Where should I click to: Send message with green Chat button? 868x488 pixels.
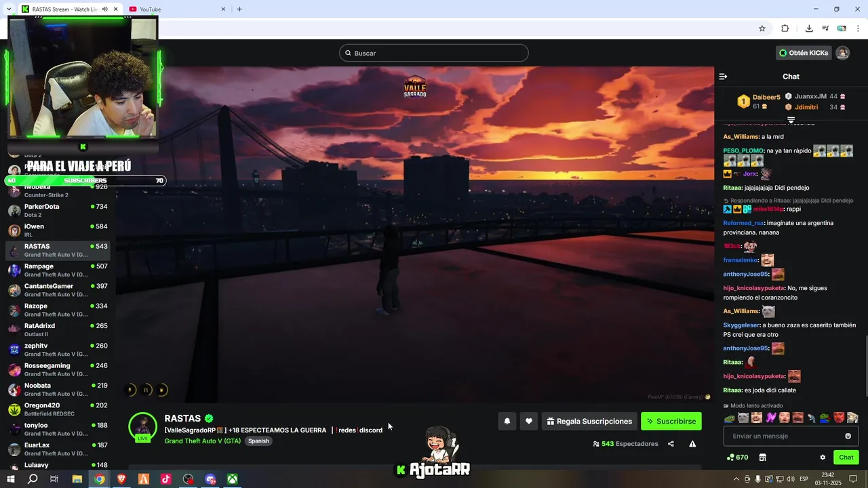click(x=846, y=457)
